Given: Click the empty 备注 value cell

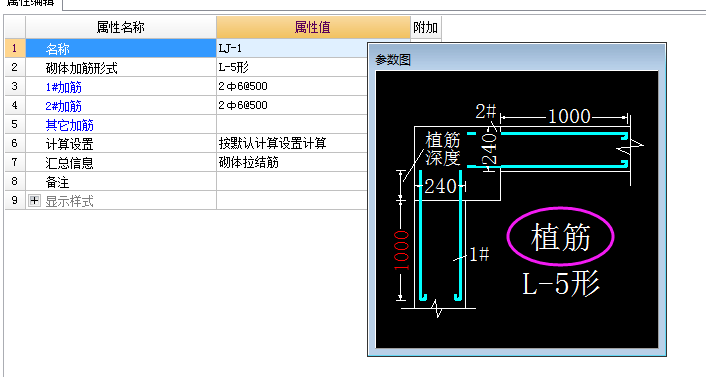Looking at the screenshot, I should (292, 181).
